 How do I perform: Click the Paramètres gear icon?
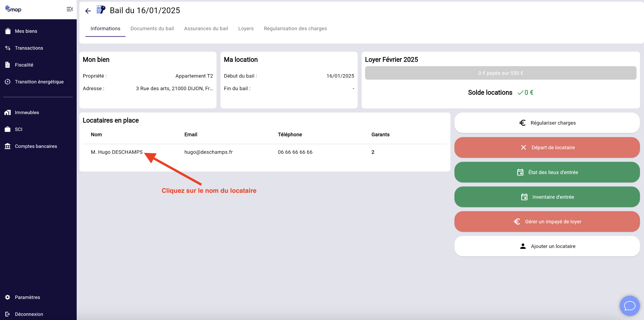(8, 297)
